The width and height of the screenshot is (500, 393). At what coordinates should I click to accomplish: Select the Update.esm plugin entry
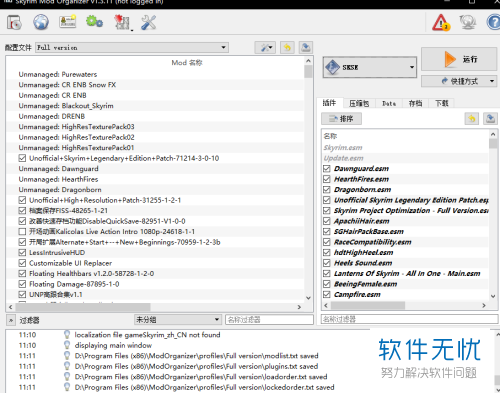(x=343, y=158)
